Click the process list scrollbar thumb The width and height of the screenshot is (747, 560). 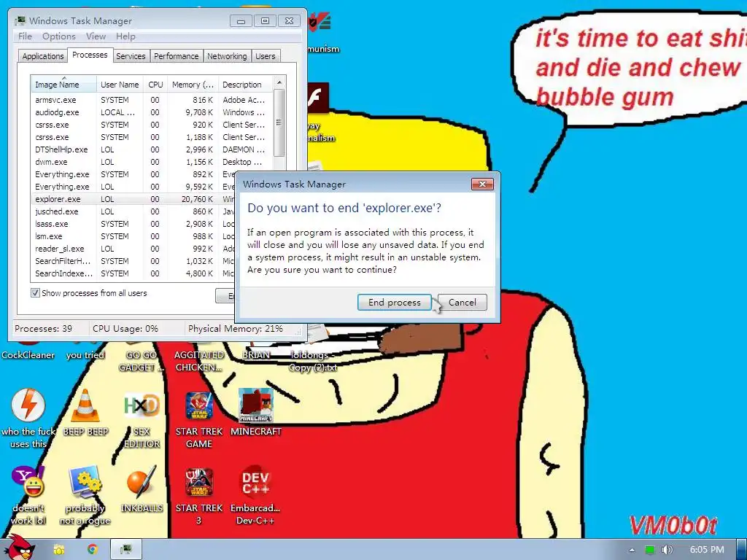pyautogui.click(x=279, y=123)
